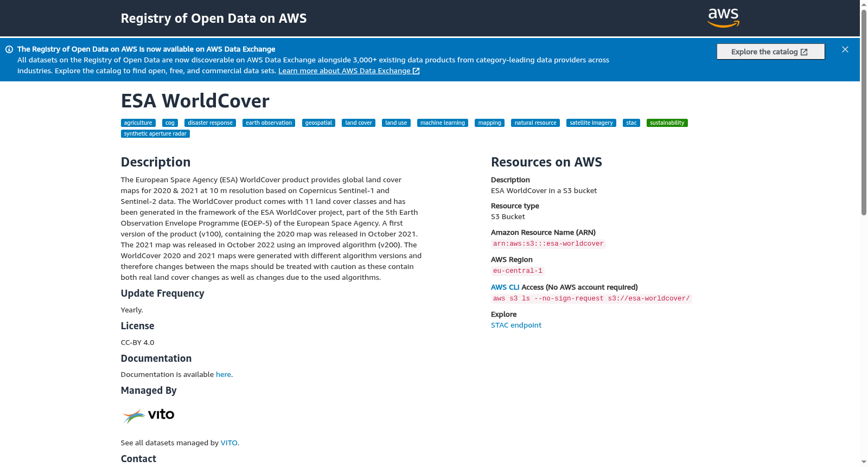Choose the land cover tag
Screen dimensions: 868x467
click(x=359, y=123)
